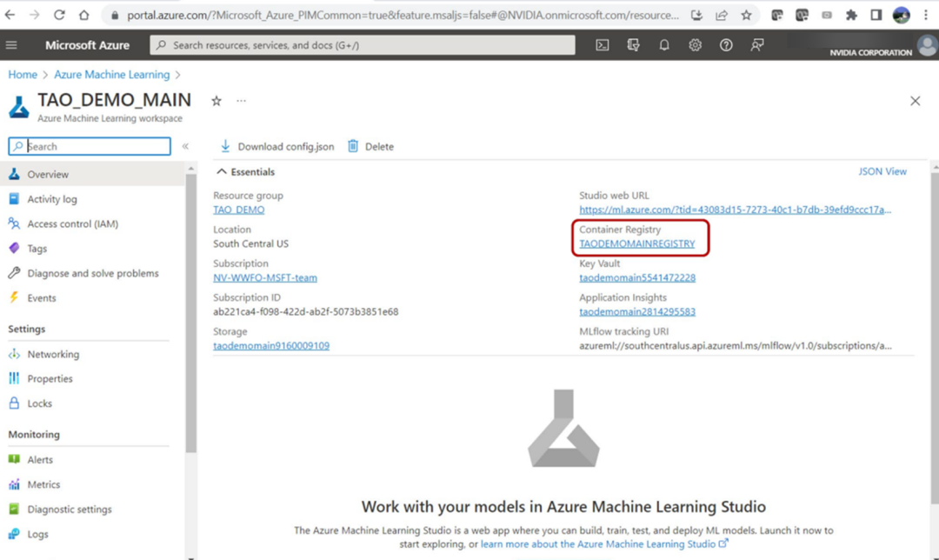Open the more options ellipsis beside the title
Viewport: 939px width, 560px height.
click(242, 101)
